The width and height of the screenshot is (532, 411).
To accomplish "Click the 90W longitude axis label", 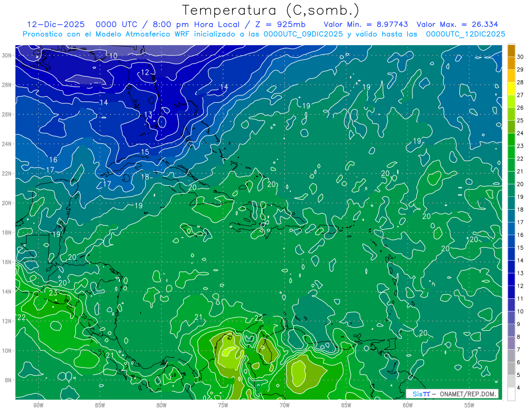I will tap(38, 405).
